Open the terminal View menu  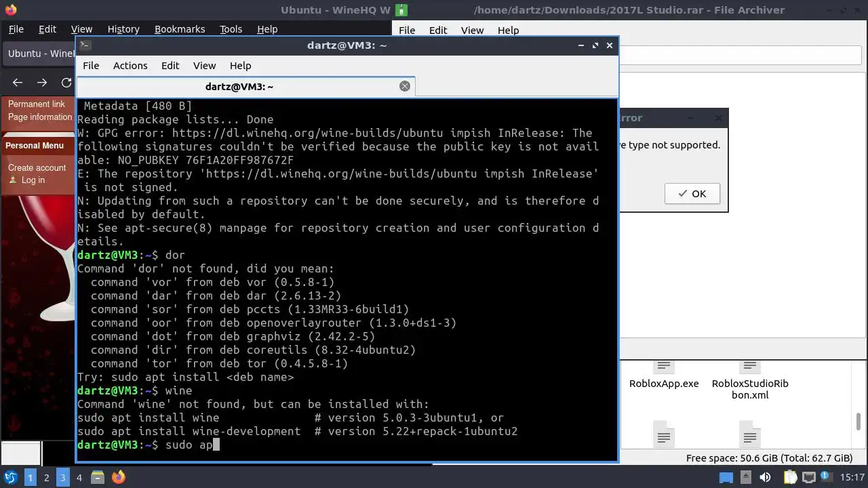pyautogui.click(x=204, y=66)
